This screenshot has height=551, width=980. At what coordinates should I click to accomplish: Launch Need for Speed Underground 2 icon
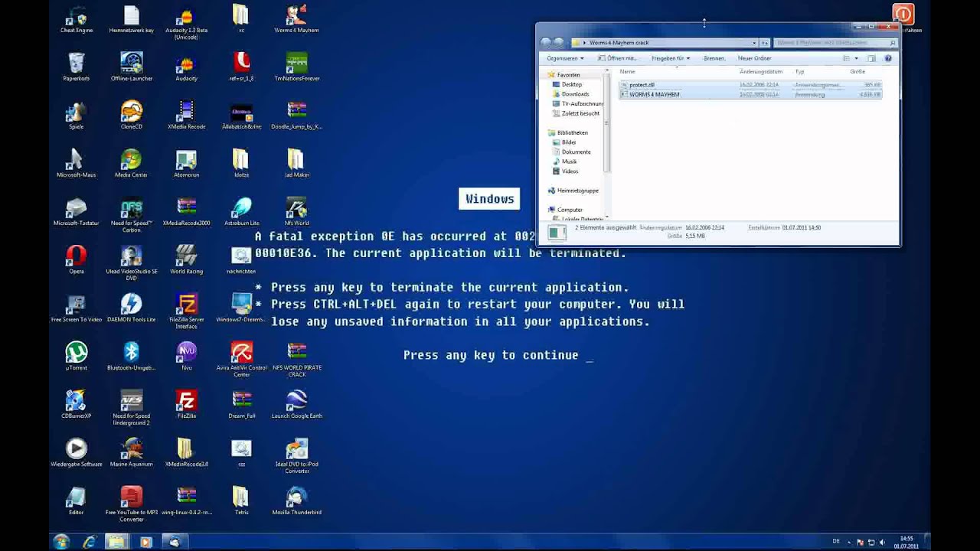coord(131,408)
